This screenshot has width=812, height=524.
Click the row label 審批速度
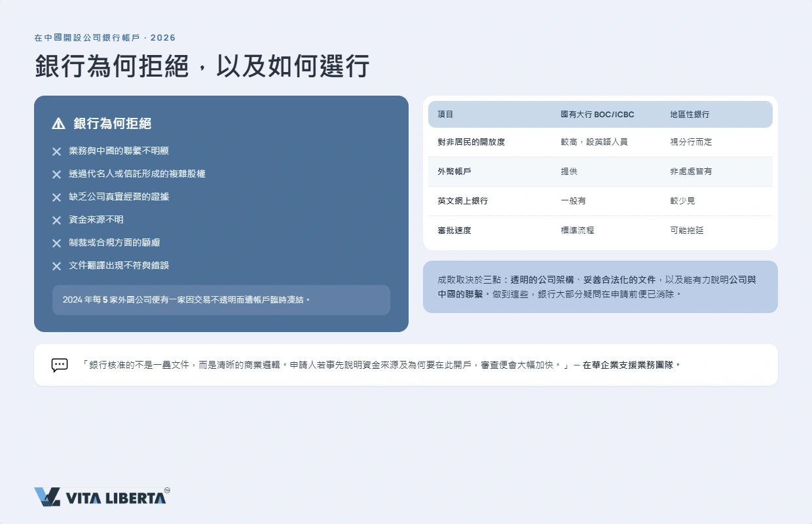click(x=454, y=231)
